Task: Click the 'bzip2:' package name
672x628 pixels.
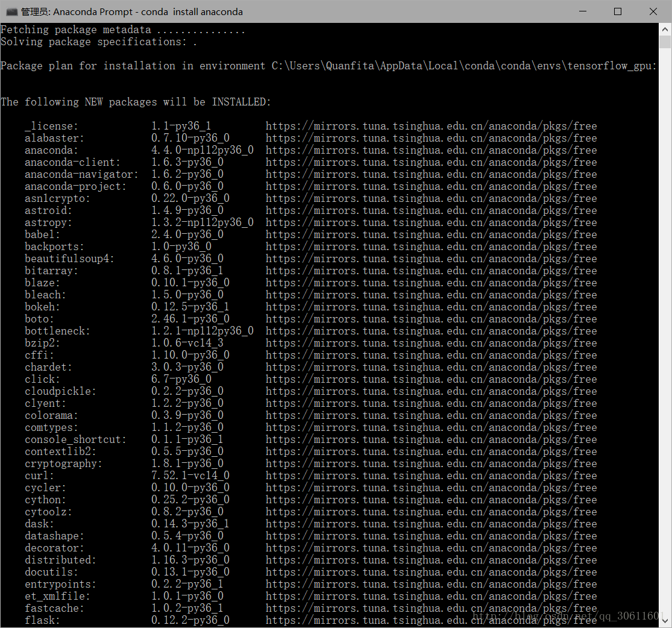Action: point(42,343)
